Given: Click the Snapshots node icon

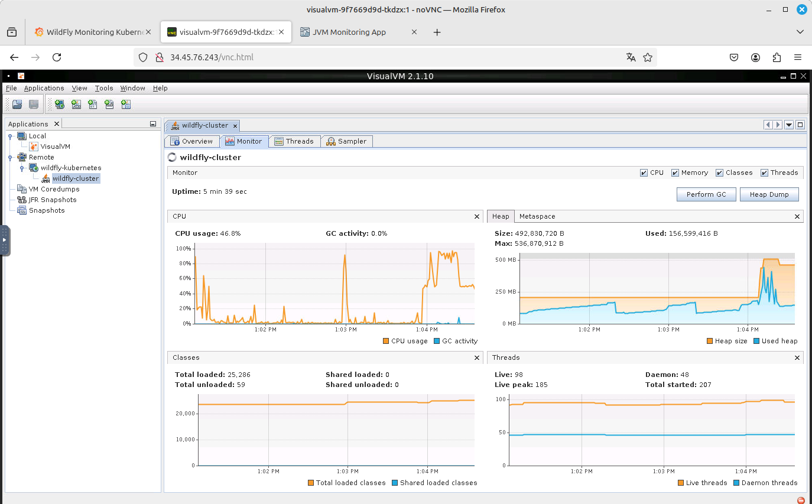Looking at the screenshot, I should click(22, 210).
